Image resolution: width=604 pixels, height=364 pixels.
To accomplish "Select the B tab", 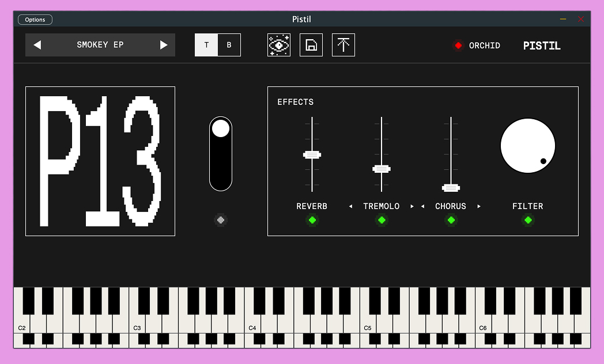I will click(x=229, y=45).
